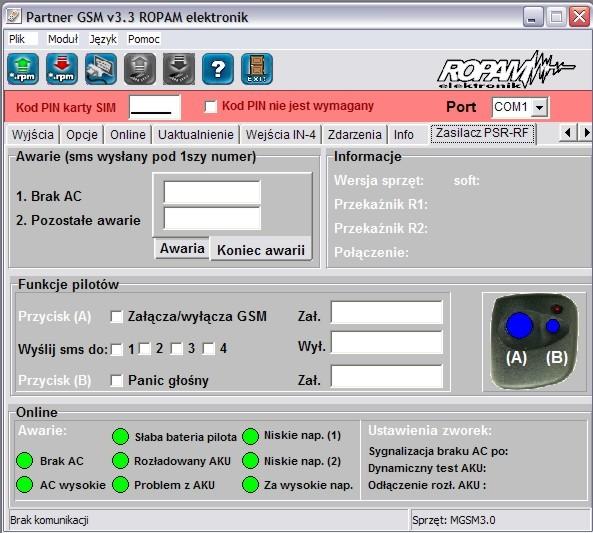Click the 'Wył.' text field
Image resolution: width=593 pixels, height=533 pixels.
point(387,343)
